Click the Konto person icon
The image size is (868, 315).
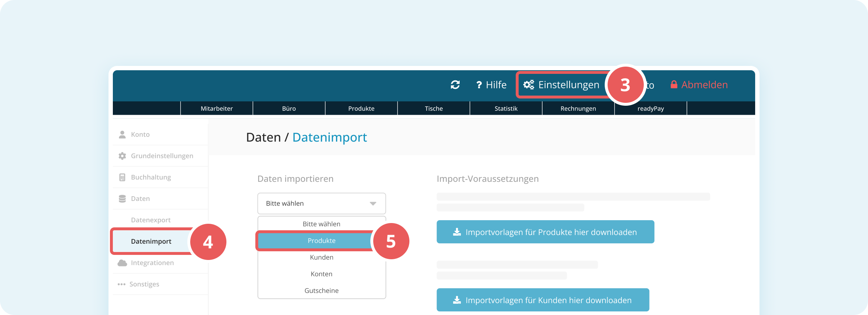pyautogui.click(x=122, y=134)
